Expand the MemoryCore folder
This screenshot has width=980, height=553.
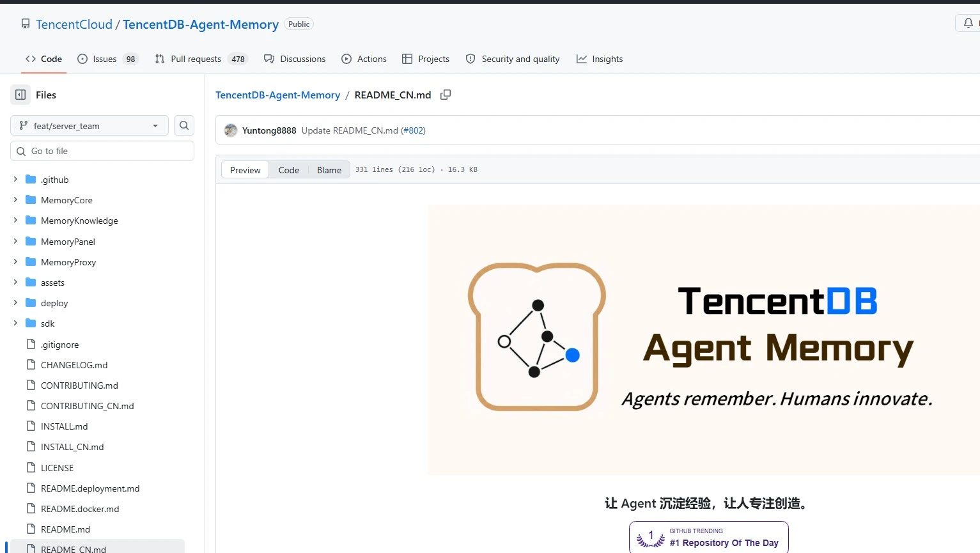pos(15,200)
